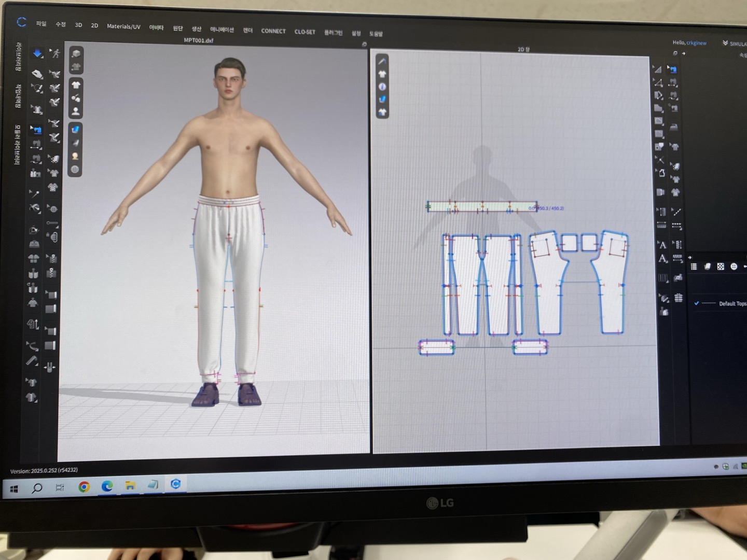Open the checkerboard fabric tab in object browser

pyautogui.click(x=721, y=267)
